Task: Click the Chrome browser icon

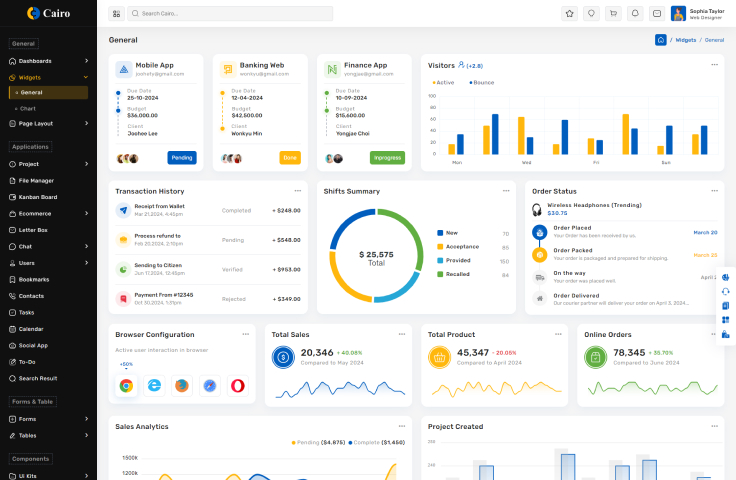Action: [126, 385]
